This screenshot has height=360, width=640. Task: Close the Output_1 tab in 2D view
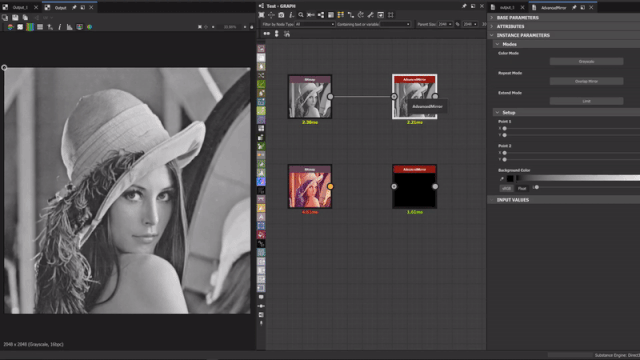[36, 7]
